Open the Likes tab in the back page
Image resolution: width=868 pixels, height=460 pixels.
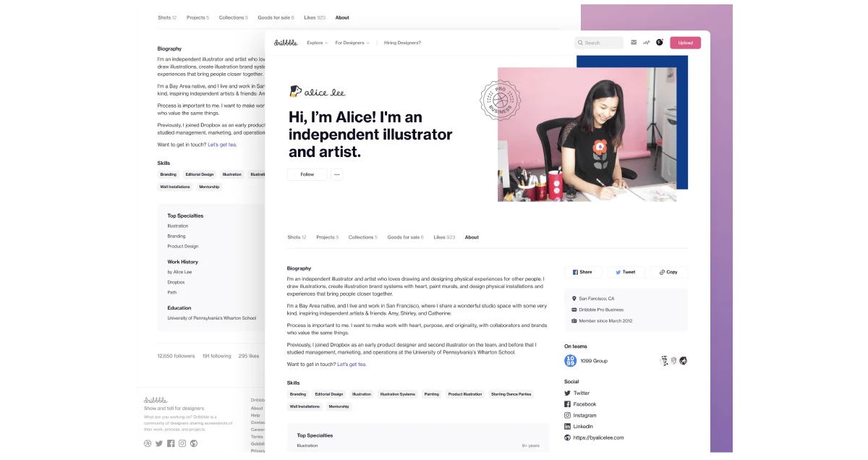(315, 17)
